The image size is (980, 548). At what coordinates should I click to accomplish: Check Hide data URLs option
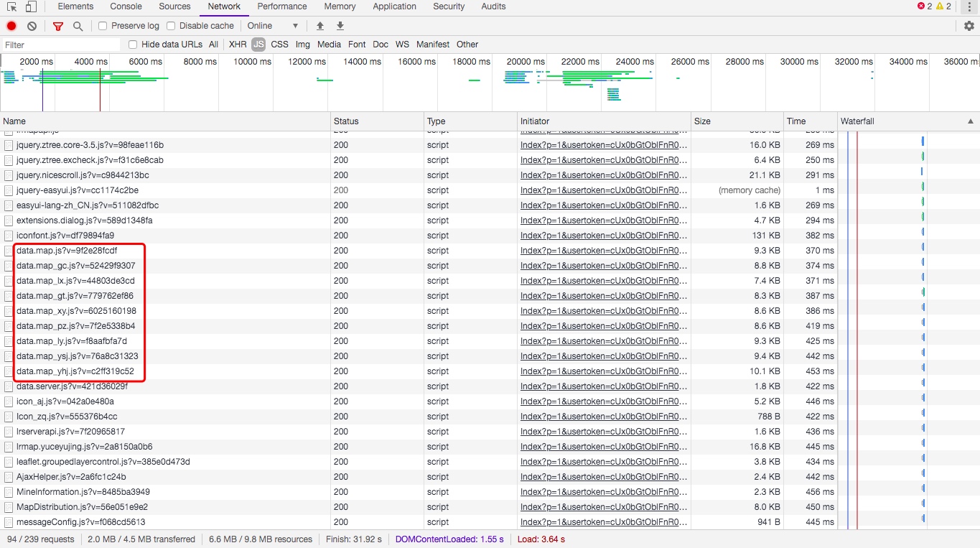(x=133, y=45)
